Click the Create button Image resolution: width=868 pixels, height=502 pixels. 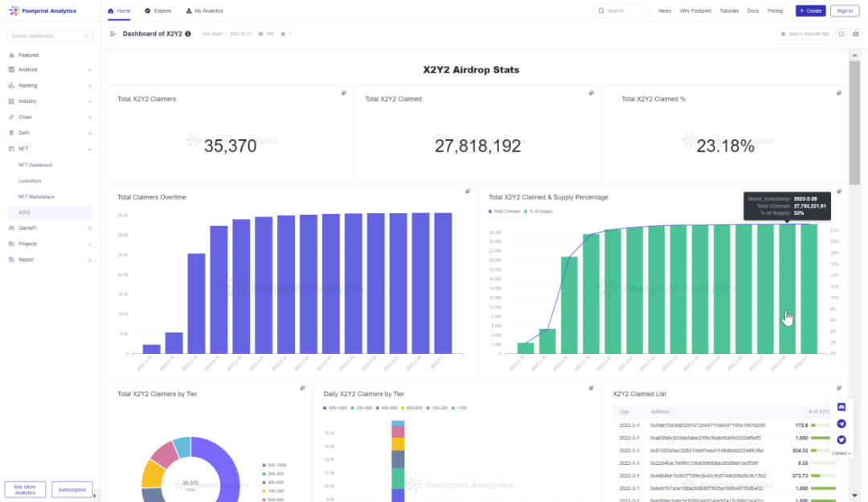[810, 10]
